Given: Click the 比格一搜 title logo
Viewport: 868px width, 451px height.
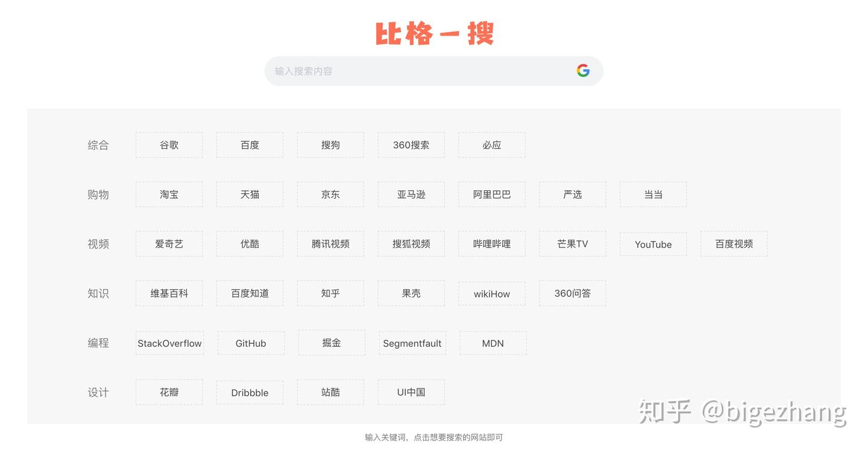Looking at the screenshot, I should 434,34.
